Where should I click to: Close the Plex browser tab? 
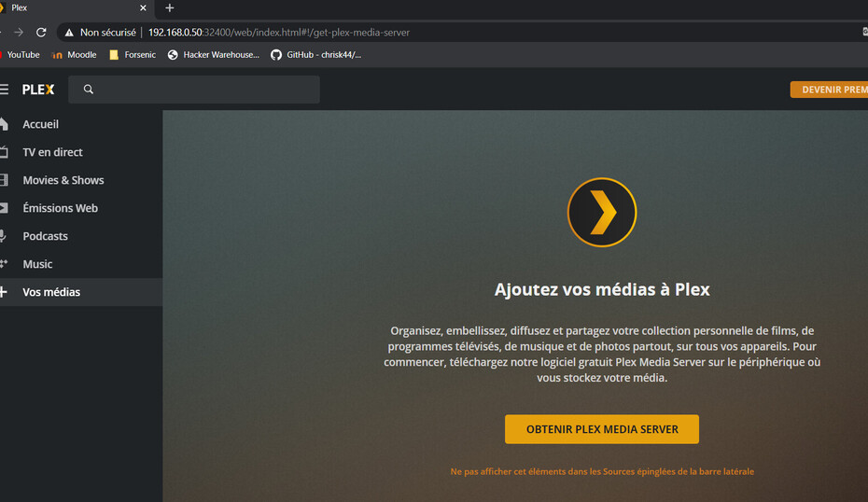[143, 7]
